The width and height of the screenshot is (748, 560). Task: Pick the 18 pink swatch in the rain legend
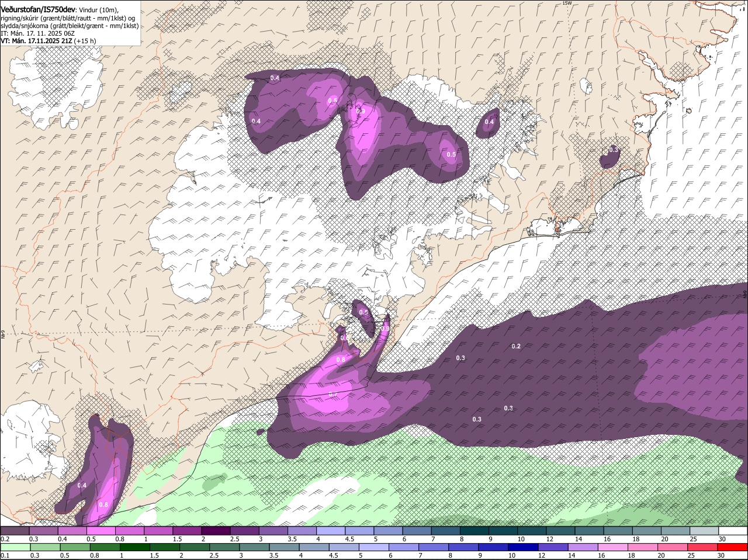click(643, 547)
